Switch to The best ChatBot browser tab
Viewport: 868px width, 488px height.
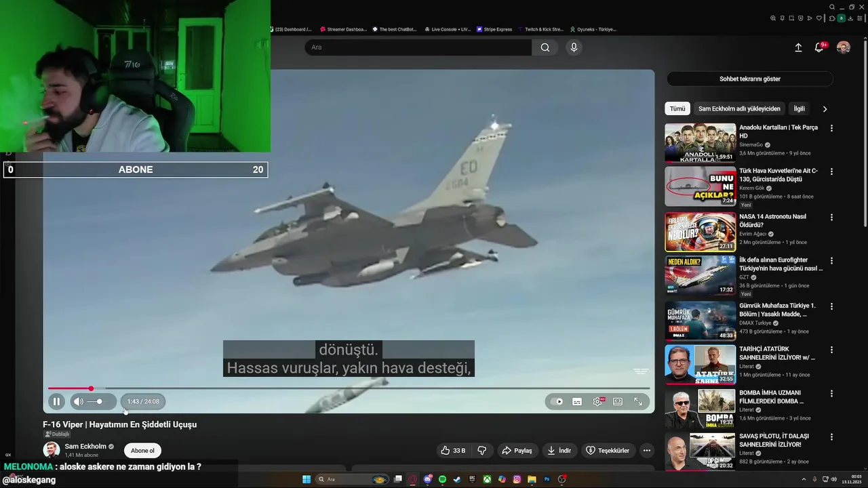(395, 29)
